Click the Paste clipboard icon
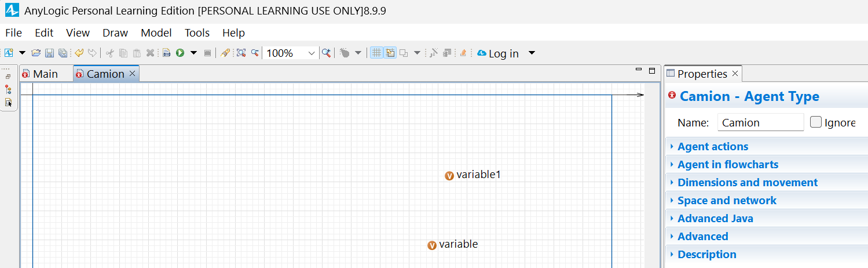The height and width of the screenshot is (268, 868). 137,53
